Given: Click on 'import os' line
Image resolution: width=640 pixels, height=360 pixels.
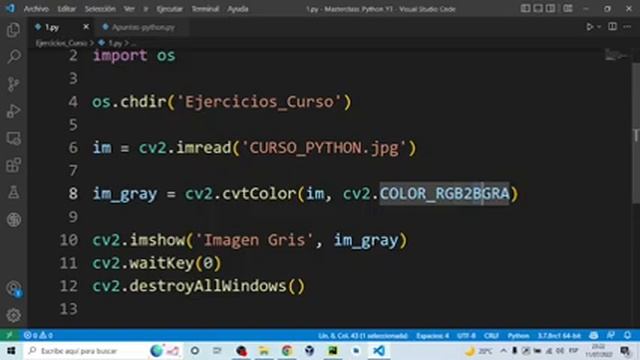Looking at the screenshot, I should pos(134,56).
